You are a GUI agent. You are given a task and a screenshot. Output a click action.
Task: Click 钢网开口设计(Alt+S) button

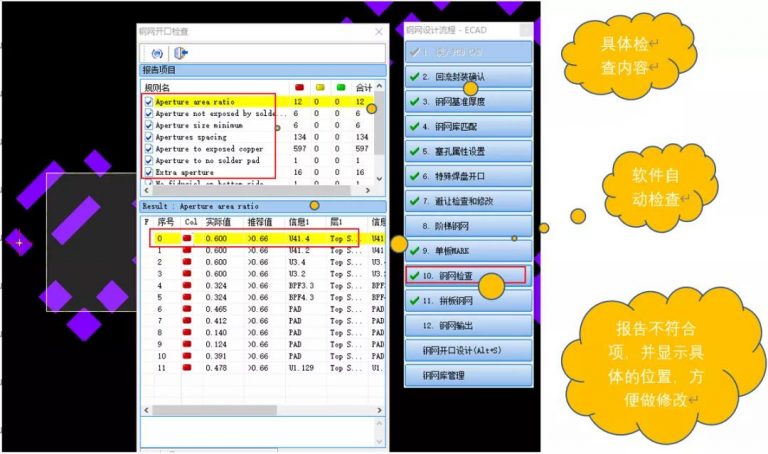[468, 351]
